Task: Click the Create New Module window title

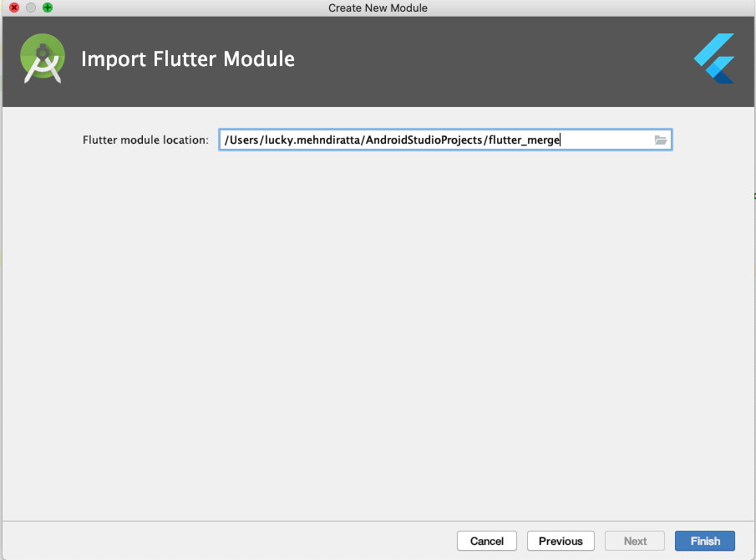Action: point(378,8)
